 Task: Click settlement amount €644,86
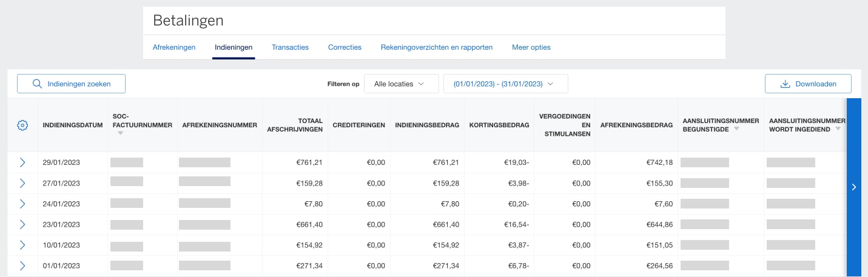point(659,224)
